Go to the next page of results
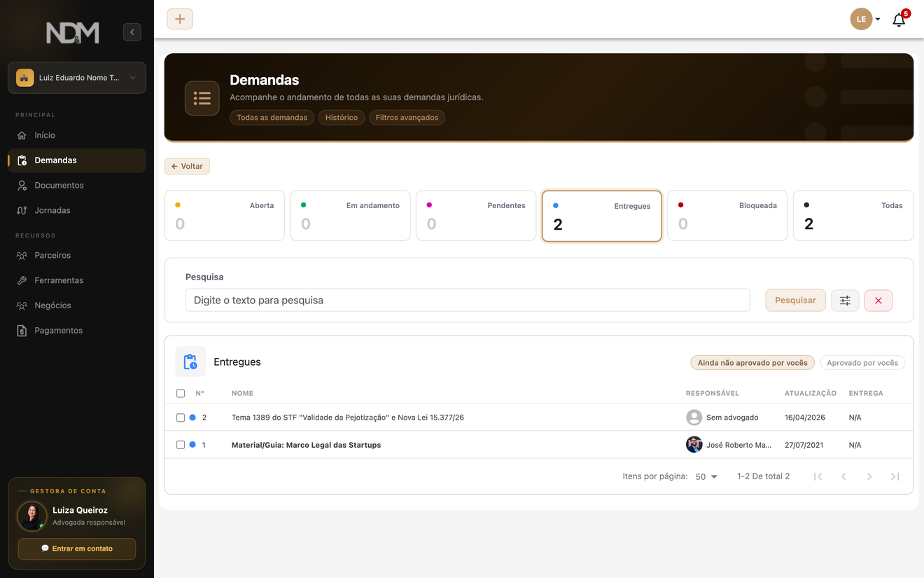The image size is (924, 578). click(869, 476)
